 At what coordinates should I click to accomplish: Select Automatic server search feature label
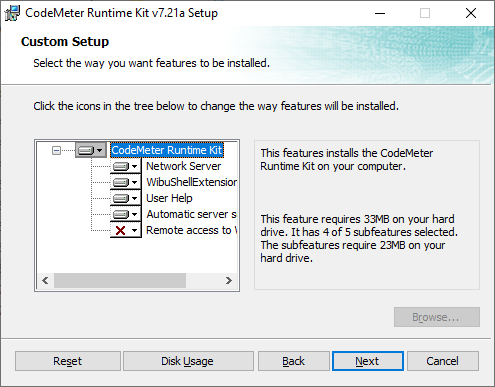click(x=191, y=214)
